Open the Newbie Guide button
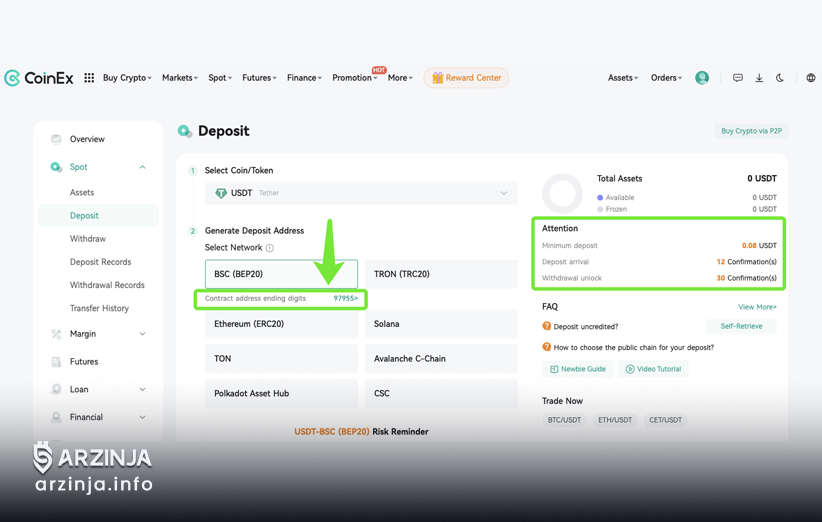Viewport: 822px width, 522px height. click(578, 369)
